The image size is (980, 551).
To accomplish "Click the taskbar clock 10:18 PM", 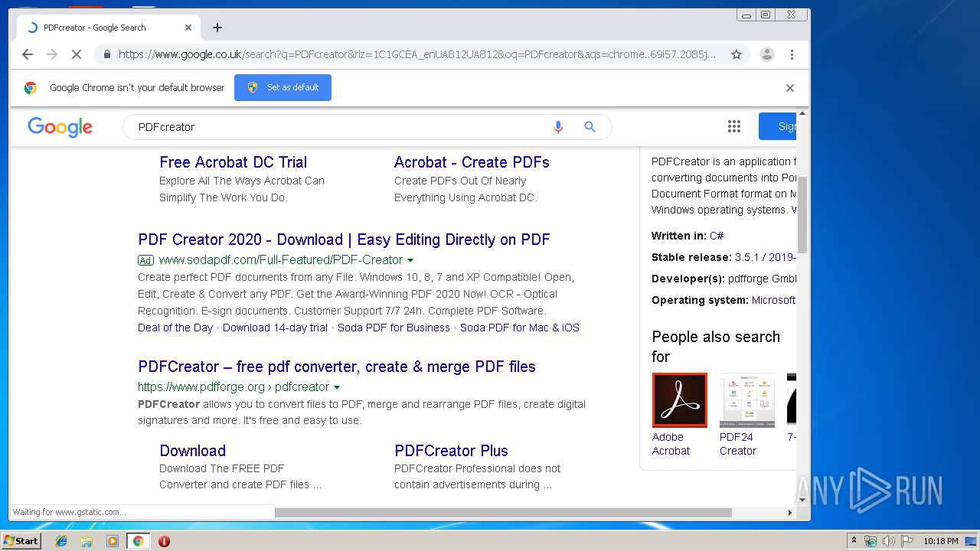I will coord(940,541).
